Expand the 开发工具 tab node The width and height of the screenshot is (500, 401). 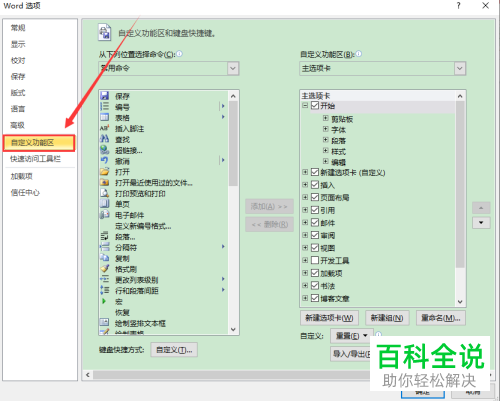(305, 260)
